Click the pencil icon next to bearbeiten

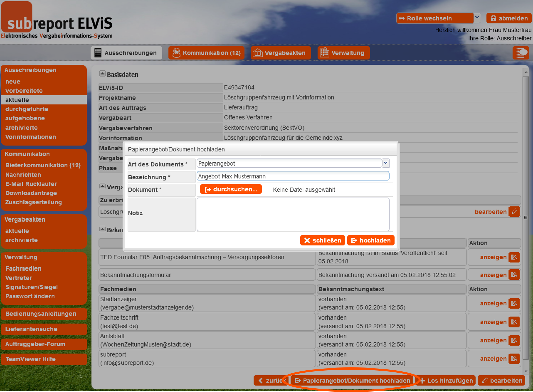(514, 212)
